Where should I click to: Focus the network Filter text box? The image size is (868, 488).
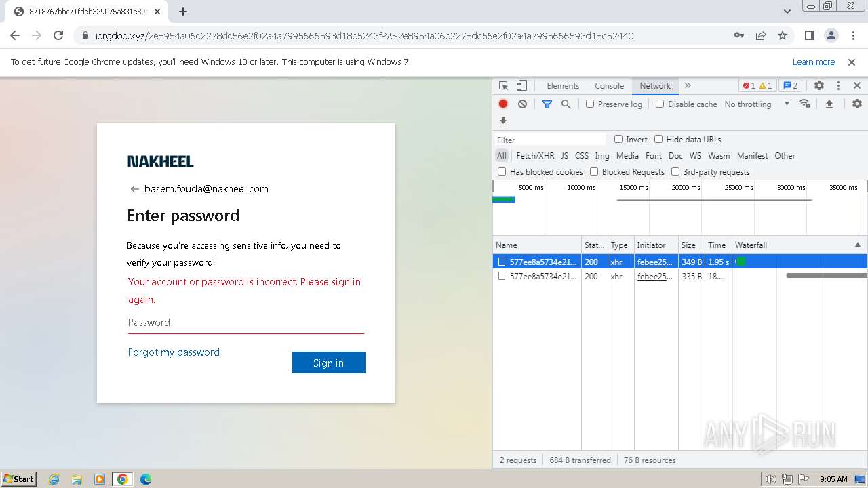coord(550,140)
